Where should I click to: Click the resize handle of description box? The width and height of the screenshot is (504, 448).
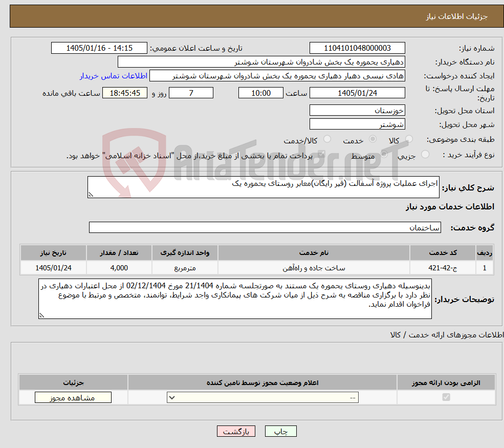pyautogui.click(x=91, y=195)
